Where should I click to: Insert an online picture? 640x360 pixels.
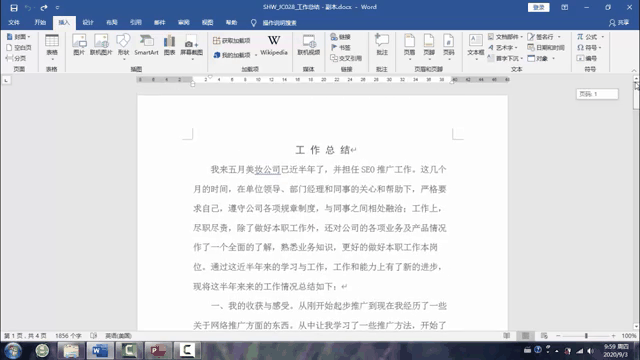[x=101, y=45]
